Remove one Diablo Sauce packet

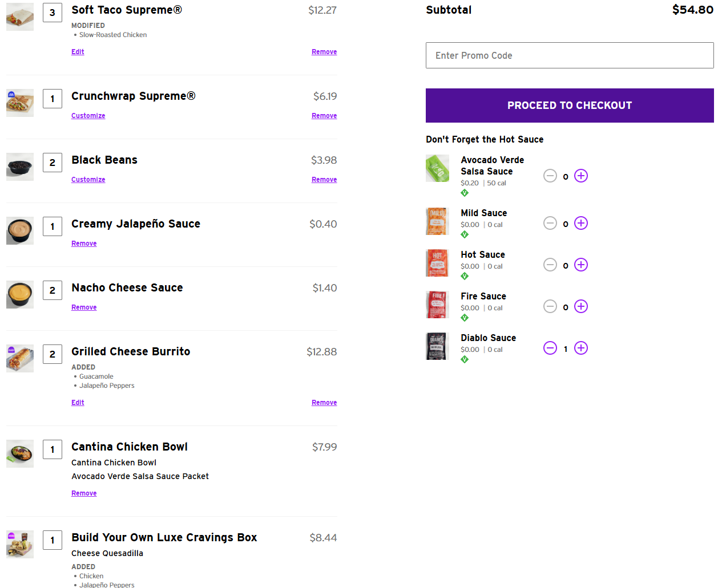(x=550, y=348)
